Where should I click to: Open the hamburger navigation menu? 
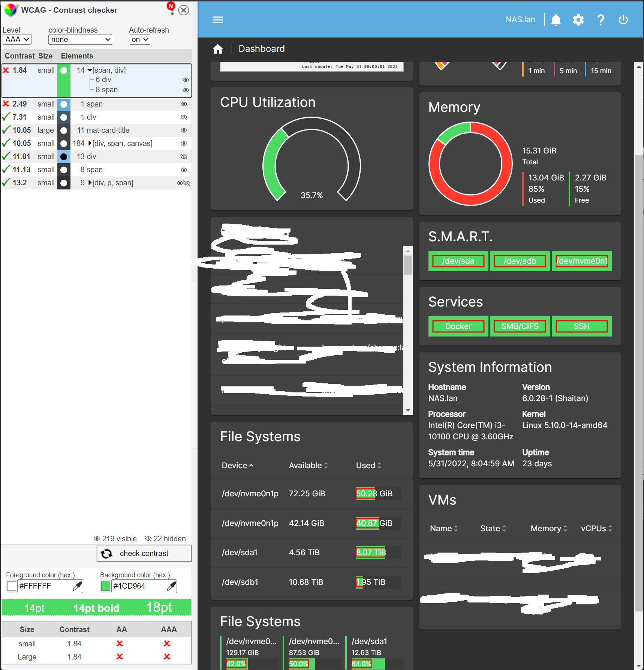(218, 20)
